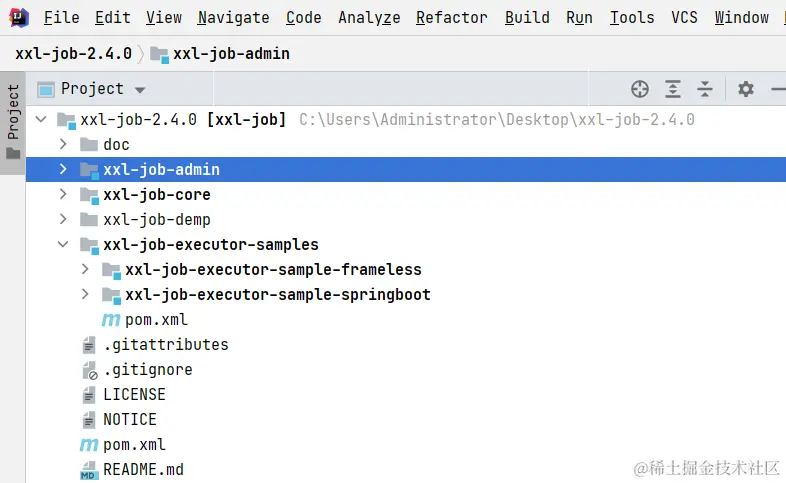Click the xxl-job-demp folder icon

(x=89, y=219)
